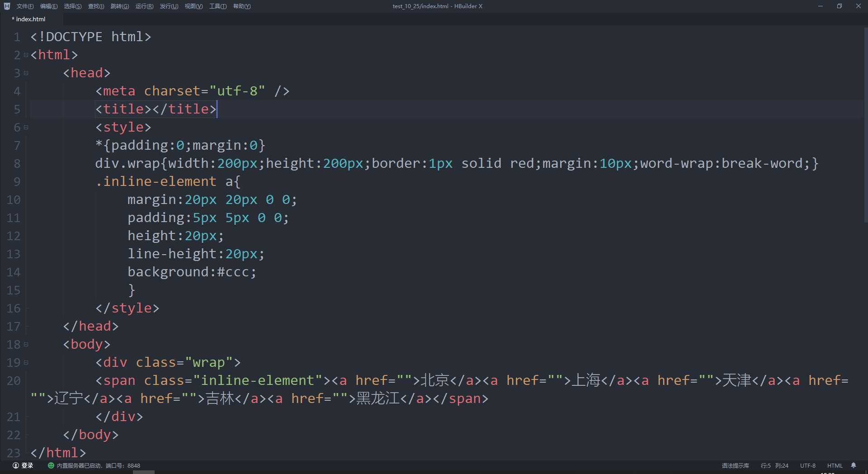Open the 跳转(G) menu
The image size is (868, 474).
click(120, 6)
